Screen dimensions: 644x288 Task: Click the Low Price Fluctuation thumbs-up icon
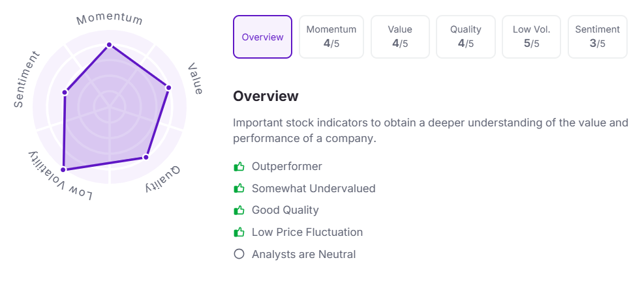[239, 233]
